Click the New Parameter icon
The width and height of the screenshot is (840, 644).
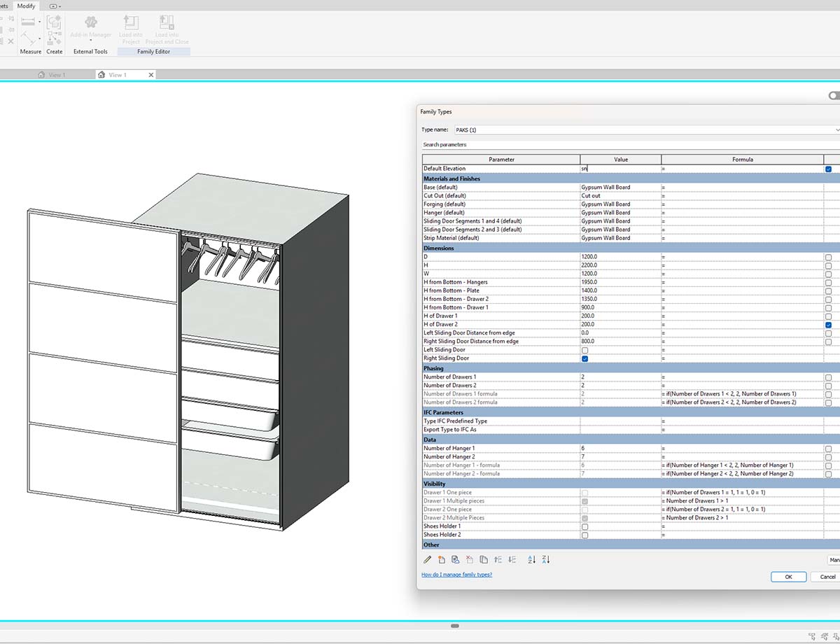tap(442, 559)
